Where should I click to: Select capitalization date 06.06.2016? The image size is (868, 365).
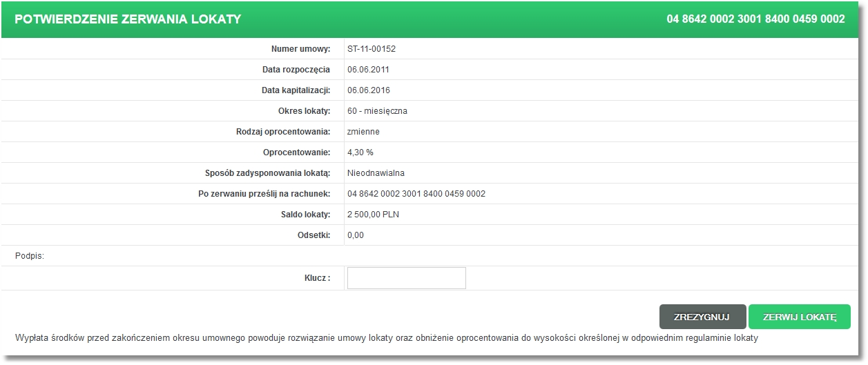[x=369, y=90]
